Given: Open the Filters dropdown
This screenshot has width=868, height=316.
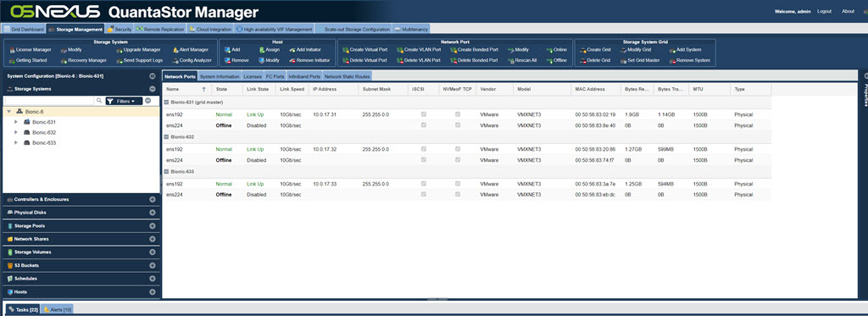Looking at the screenshot, I should click(x=124, y=102).
